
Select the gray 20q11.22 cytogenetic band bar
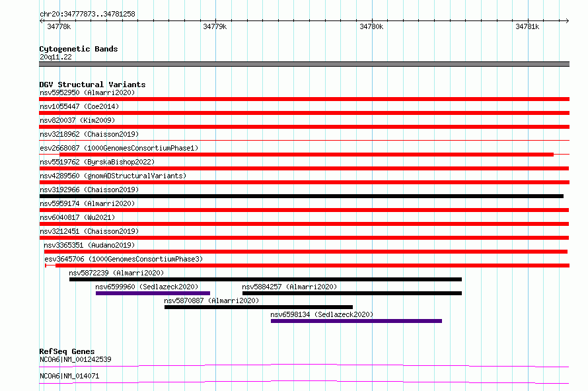pyautogui.click(x=304, y=64)
